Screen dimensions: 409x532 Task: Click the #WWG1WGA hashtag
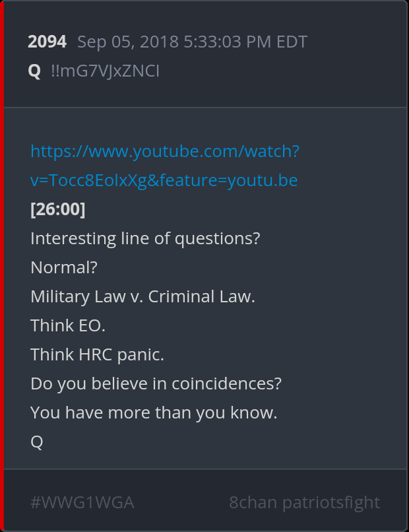82,502
